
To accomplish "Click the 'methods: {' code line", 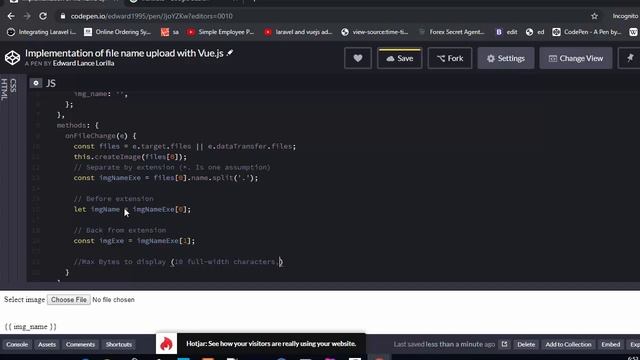I will pos(78,125).
